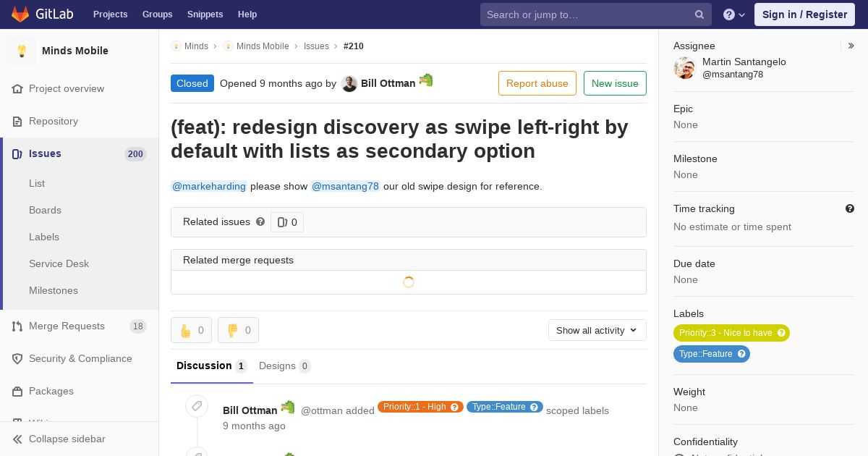Click the Report abuse button
Screen dimensions: 868x456
[537, 83]
